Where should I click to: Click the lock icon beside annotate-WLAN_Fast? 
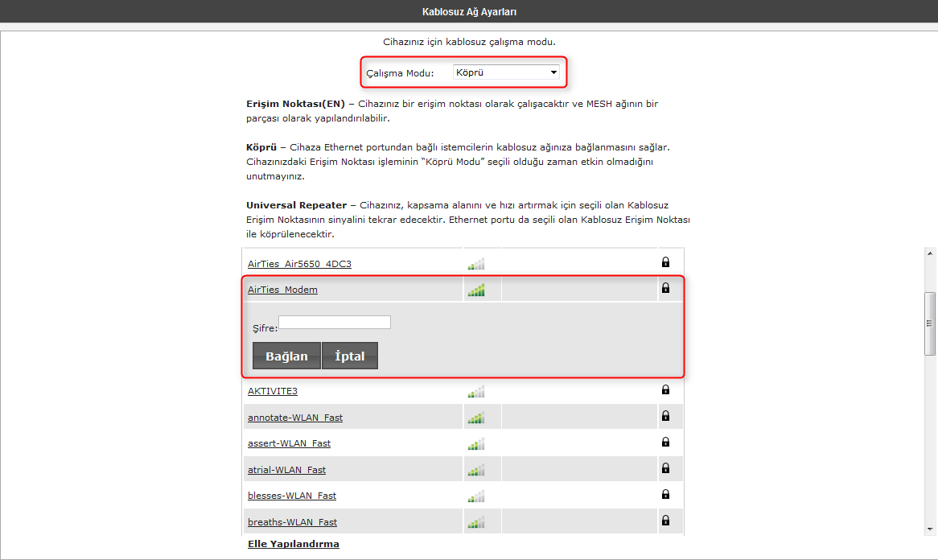coord(664,416)
